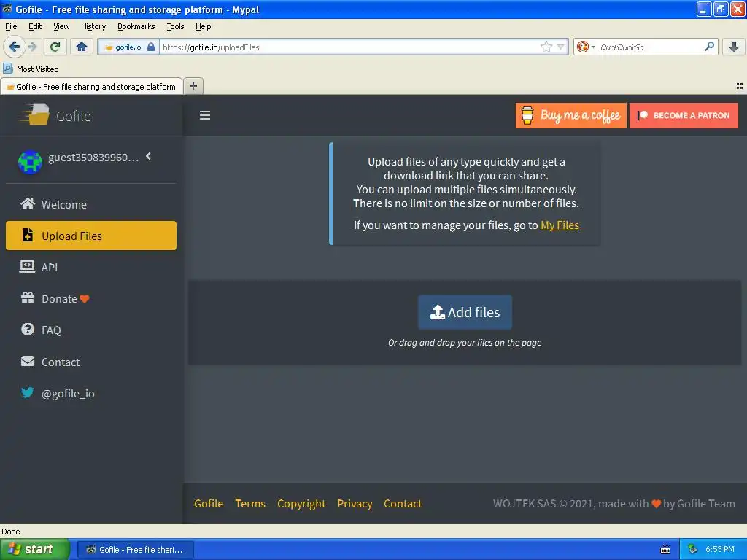Open the Edit menu
Screen dimensions: 747x560
[x=35, y=26]
